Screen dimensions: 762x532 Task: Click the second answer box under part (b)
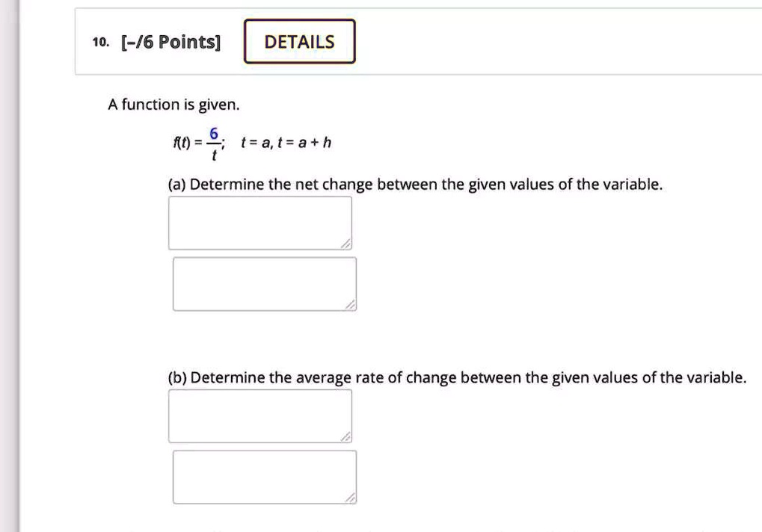click(x=265, y=477)
